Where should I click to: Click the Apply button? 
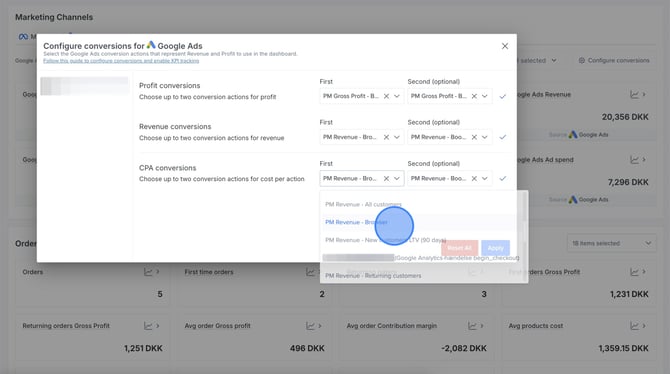(x=496, y=248)
